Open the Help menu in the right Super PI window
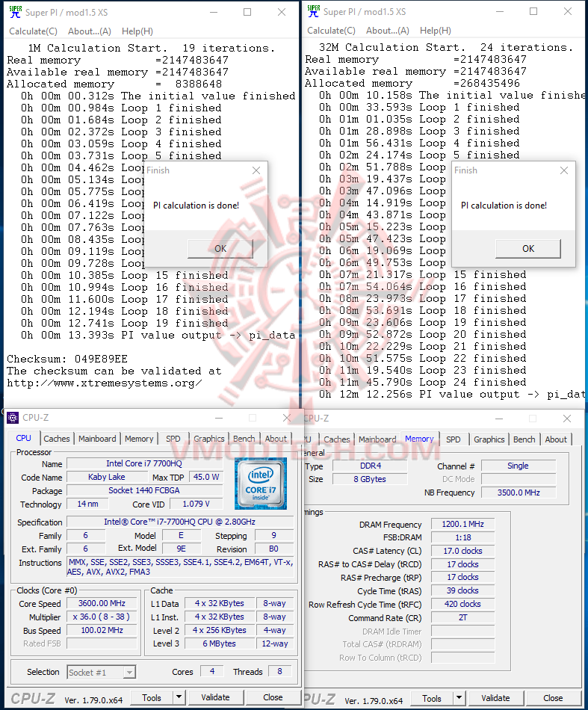The height and width of the screenshot is (710, 588). pos(436,31)
